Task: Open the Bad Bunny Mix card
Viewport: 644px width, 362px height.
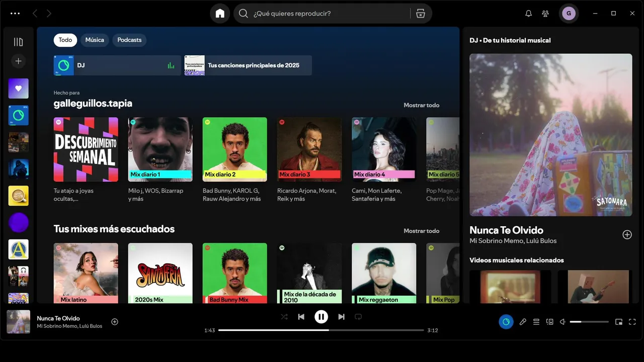Action: click(x=235, y=273)
